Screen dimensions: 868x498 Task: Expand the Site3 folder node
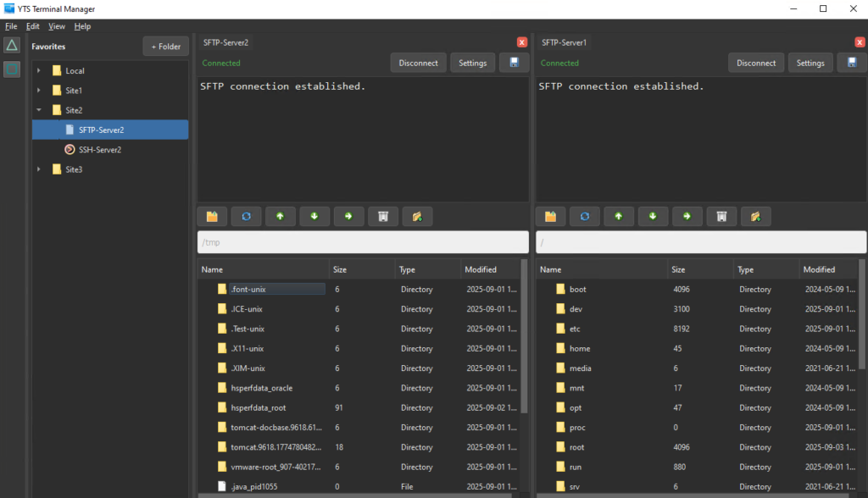click(38, 169)
